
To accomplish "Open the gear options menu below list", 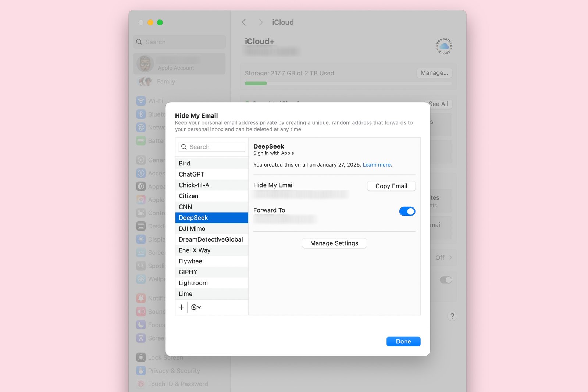I will click(196, 307).
